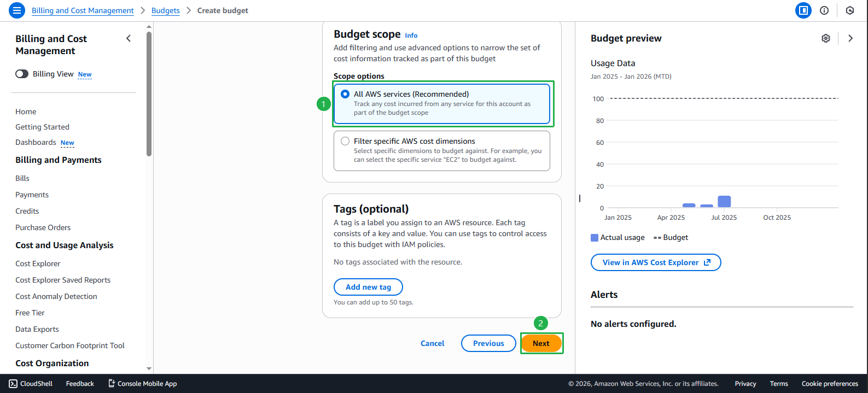Open Bills in the sidebar

[x=22, y=178]
